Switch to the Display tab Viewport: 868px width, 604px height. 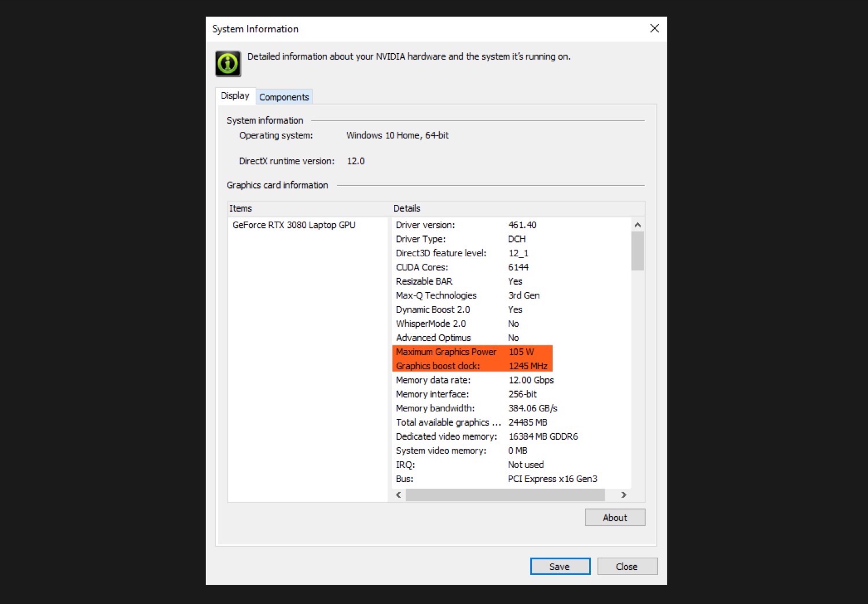pos(235,96)
